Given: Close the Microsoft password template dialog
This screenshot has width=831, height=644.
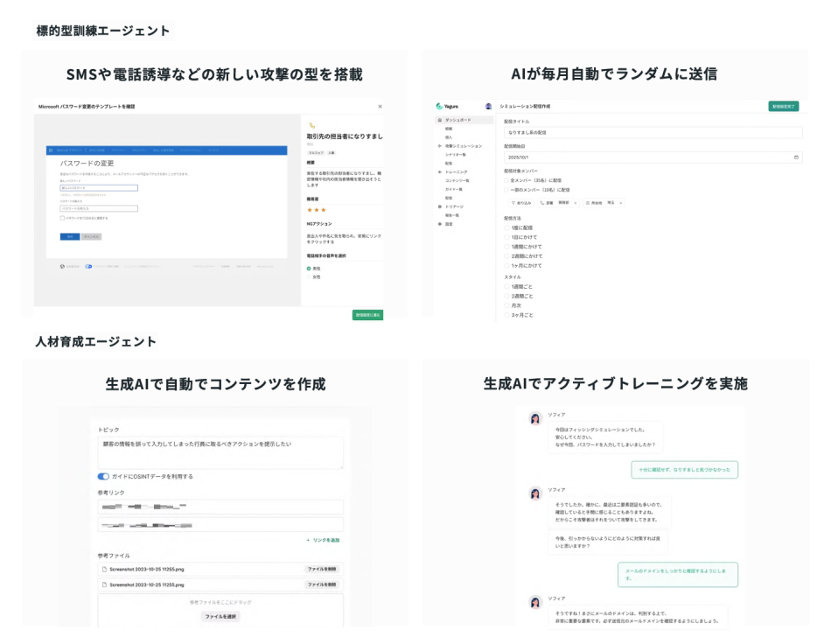Looking at the screenshot, I should [380, 106].
